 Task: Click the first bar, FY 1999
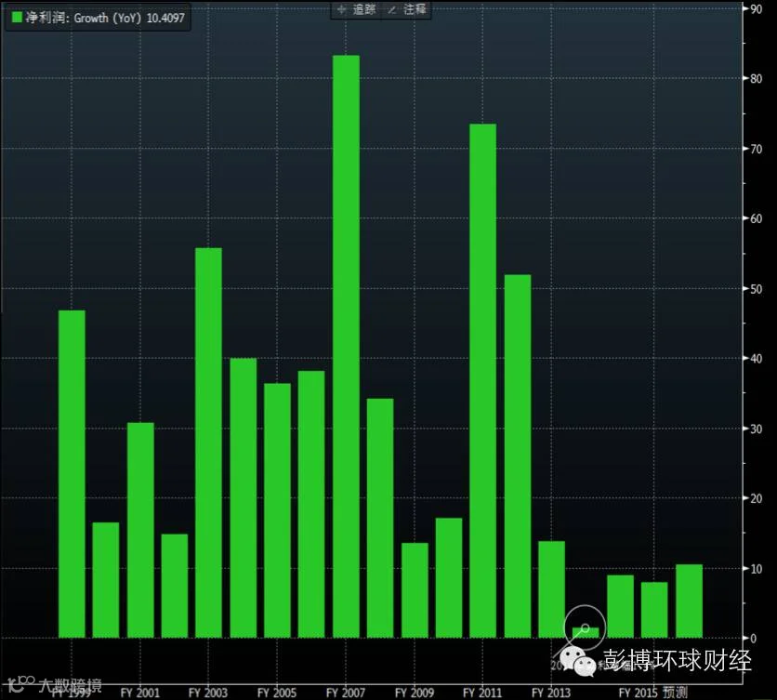tap(72, 474)
